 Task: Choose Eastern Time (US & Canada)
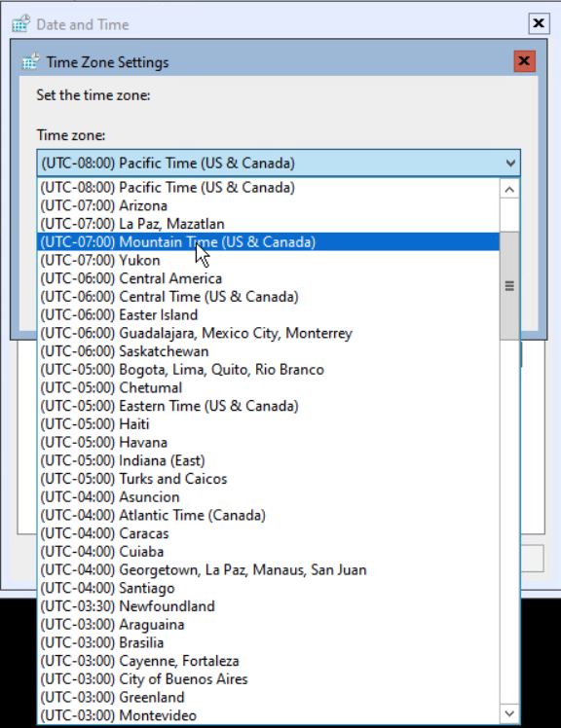(x=268, y=406)
